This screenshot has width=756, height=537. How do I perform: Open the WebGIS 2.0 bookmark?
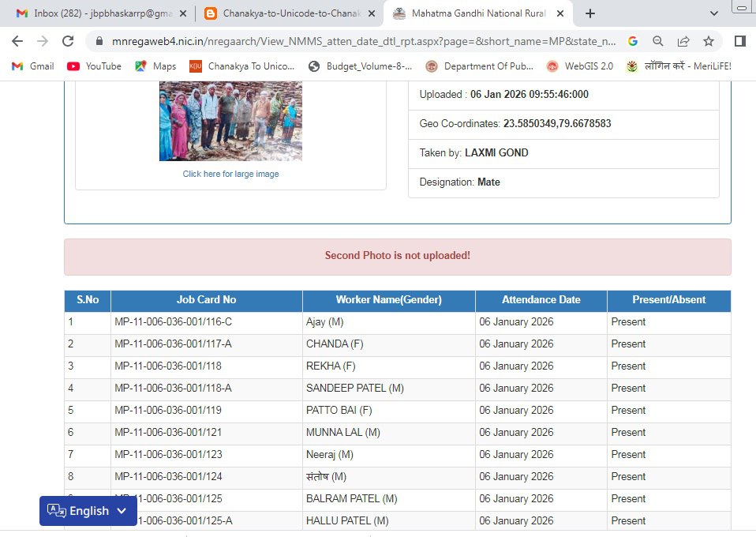click(579, 66)
